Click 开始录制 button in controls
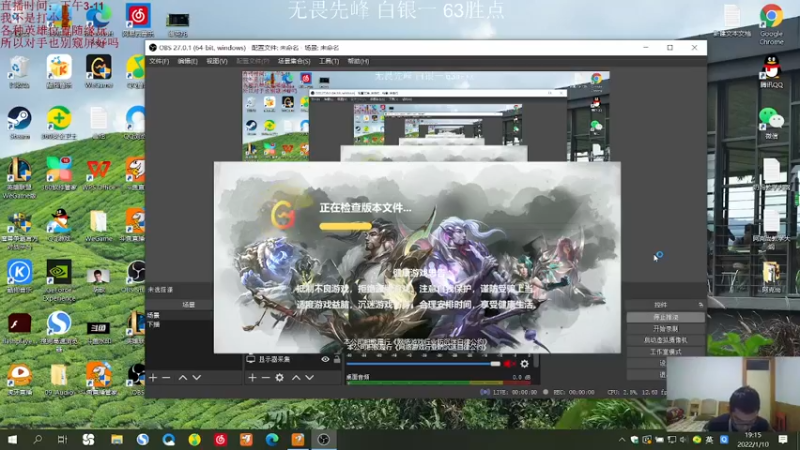This screenshot has width=800, height=450. tap(665, 329)
